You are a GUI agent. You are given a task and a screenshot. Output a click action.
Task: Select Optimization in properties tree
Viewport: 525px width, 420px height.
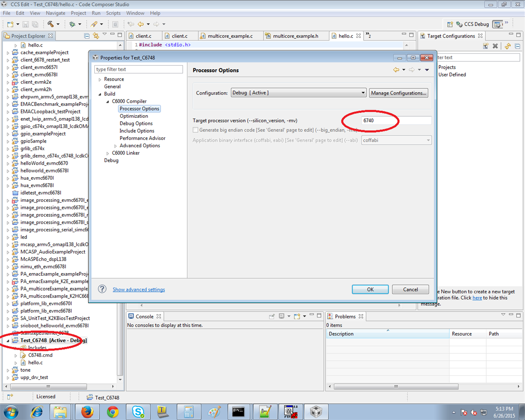pyautogui.click(x=134, y=116)
